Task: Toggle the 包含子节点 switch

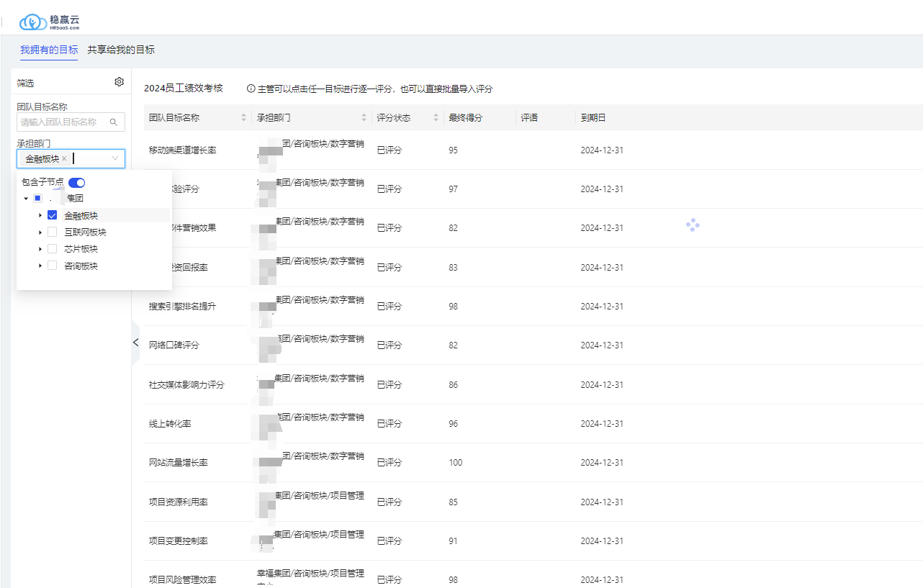Action: point(76,183)
